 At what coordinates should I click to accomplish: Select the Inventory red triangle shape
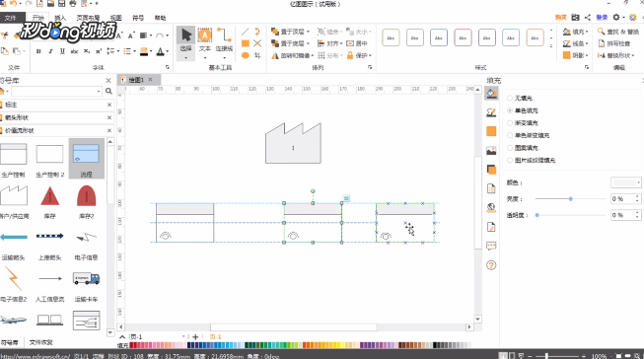click(x=50, y=196)
